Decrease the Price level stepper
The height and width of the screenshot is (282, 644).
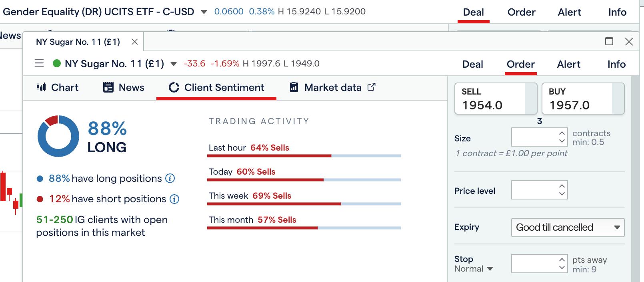[562, 194]
